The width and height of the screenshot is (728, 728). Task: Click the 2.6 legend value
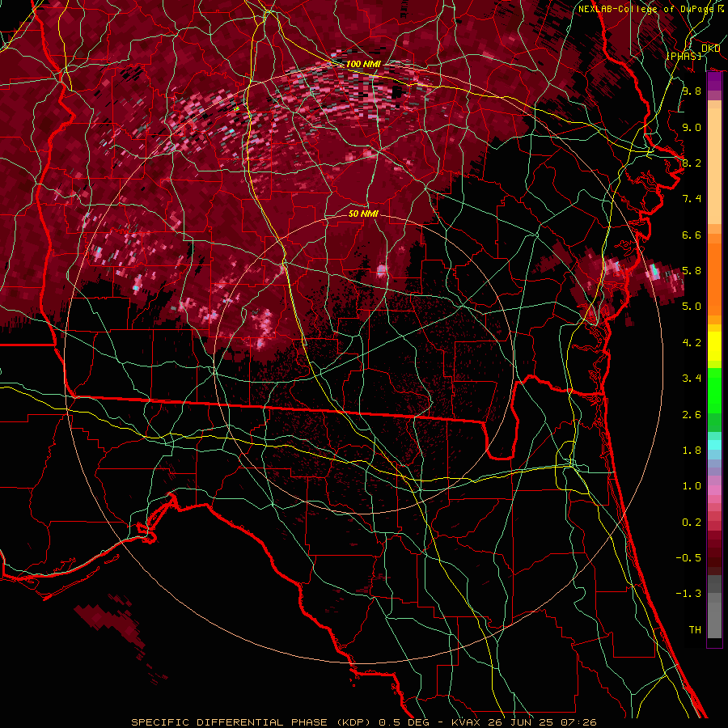click(692, 415)
